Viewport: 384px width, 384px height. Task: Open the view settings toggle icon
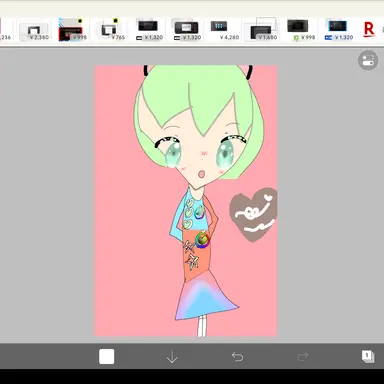(368, 60)
